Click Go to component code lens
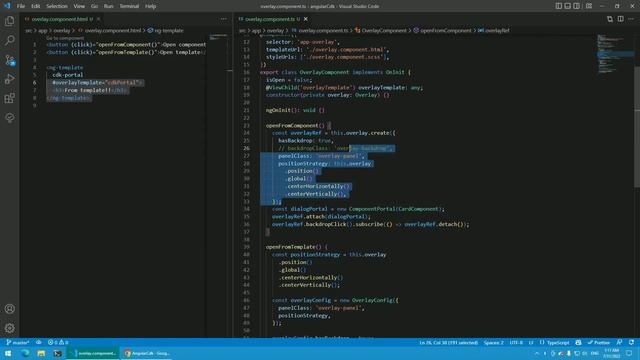This screenshot has height=360, width=640. (65, 38)
